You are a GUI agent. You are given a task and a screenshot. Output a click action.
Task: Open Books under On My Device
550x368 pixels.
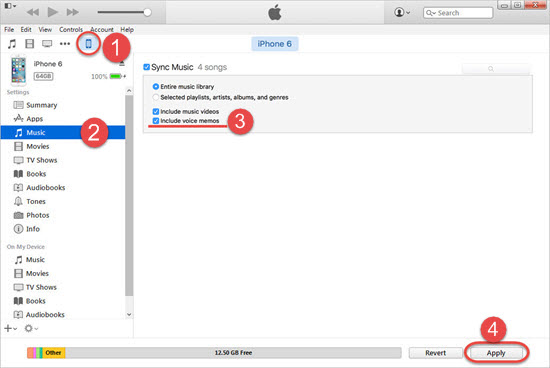click(x=35, y=301)
